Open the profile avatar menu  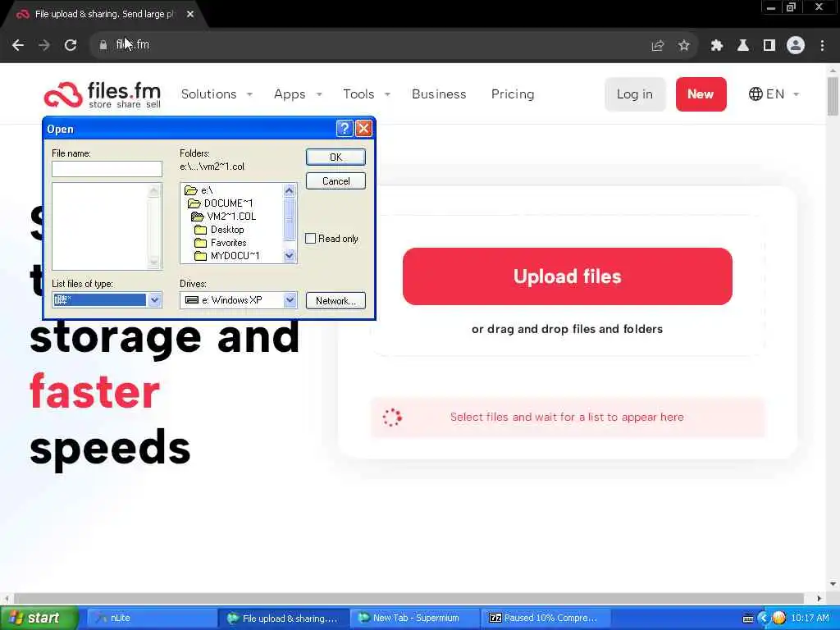[796, 45]
